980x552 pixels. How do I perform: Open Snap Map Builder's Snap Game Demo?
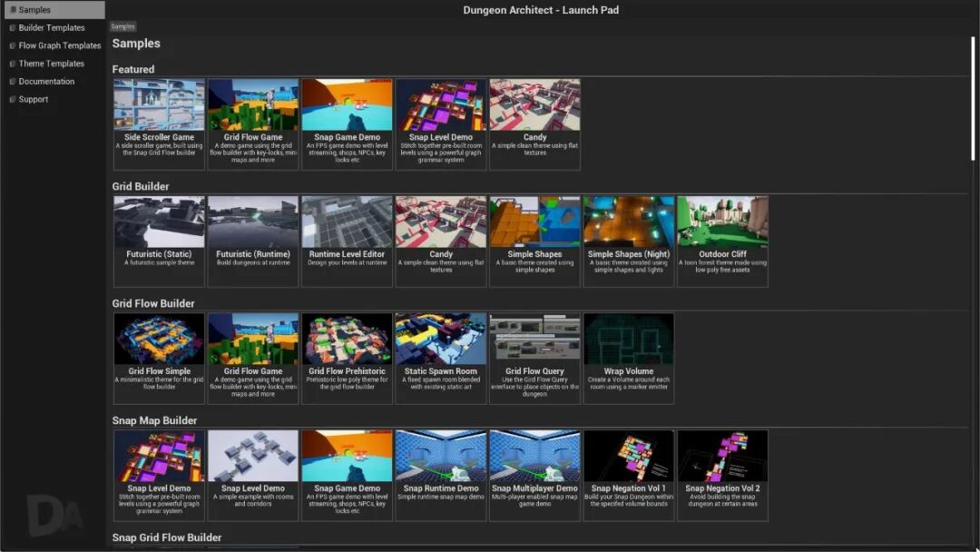click(347, 475)
